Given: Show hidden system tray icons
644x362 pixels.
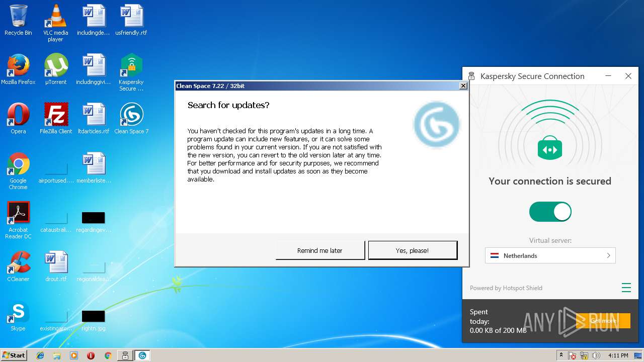Looking at the screenshot, I should click(561, 355).
